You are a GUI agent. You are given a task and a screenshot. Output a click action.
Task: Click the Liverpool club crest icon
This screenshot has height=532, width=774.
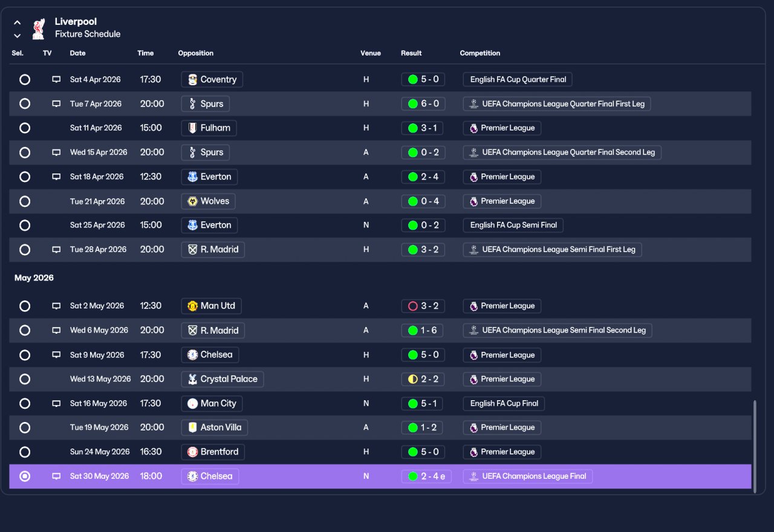click(x=39, y=28)
